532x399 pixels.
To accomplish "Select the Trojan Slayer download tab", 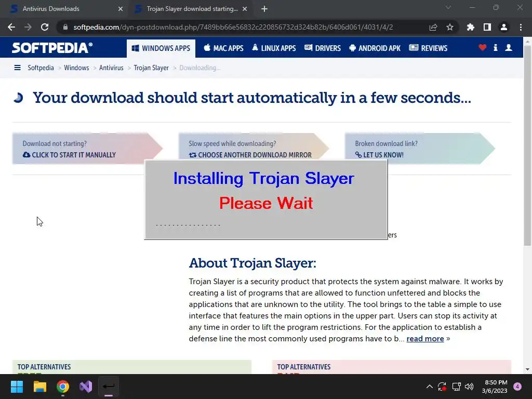I will click(192, 9).
